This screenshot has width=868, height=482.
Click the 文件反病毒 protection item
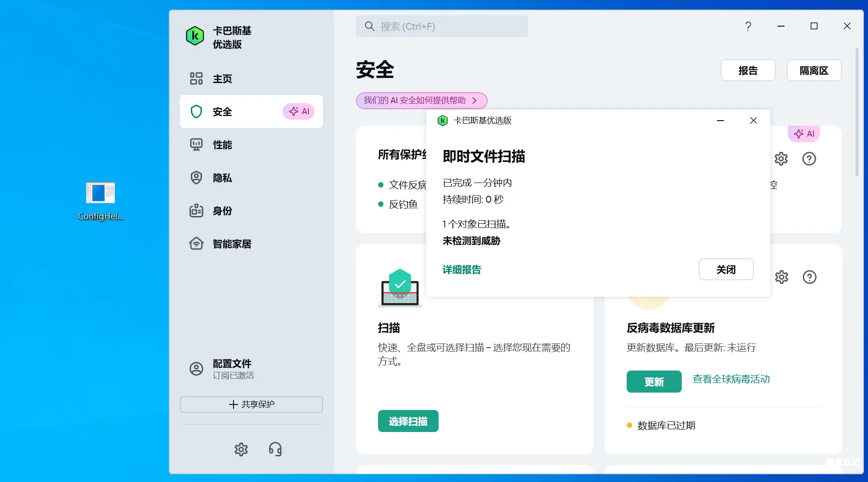click(x=407, y=185)
